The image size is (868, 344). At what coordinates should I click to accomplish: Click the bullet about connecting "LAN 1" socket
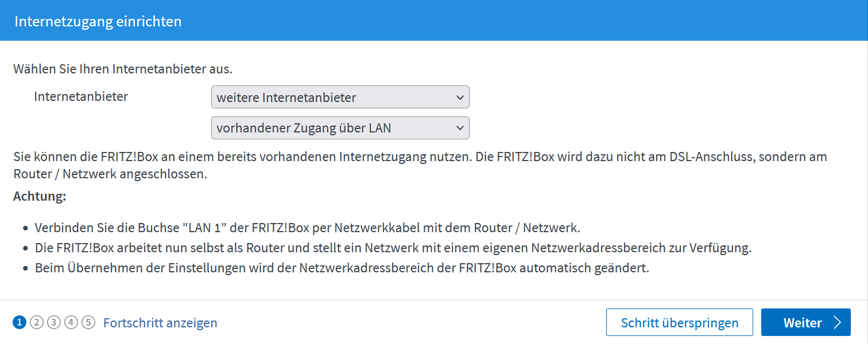tap(308, 228)
